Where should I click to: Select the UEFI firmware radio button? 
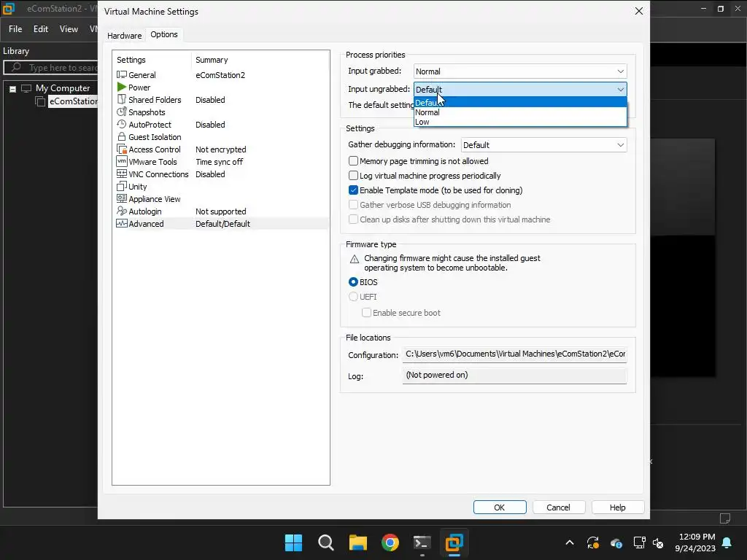point(354,297)
